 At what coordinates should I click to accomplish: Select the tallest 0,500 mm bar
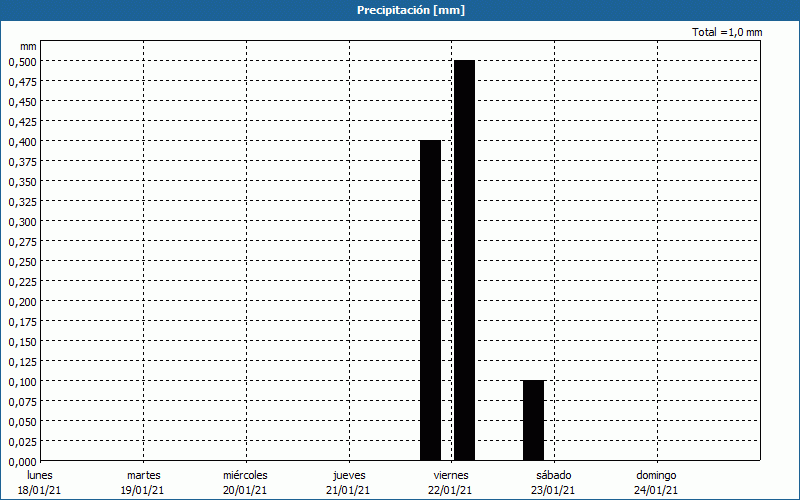(464, 260)
